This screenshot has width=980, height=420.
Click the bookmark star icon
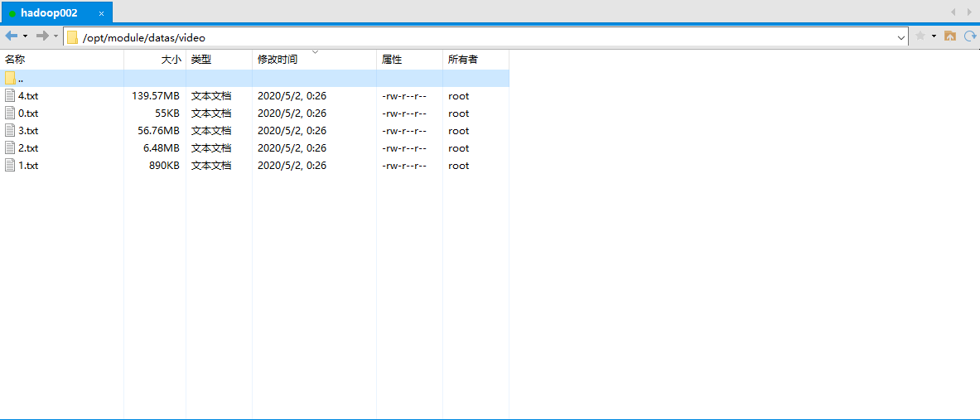920,36
